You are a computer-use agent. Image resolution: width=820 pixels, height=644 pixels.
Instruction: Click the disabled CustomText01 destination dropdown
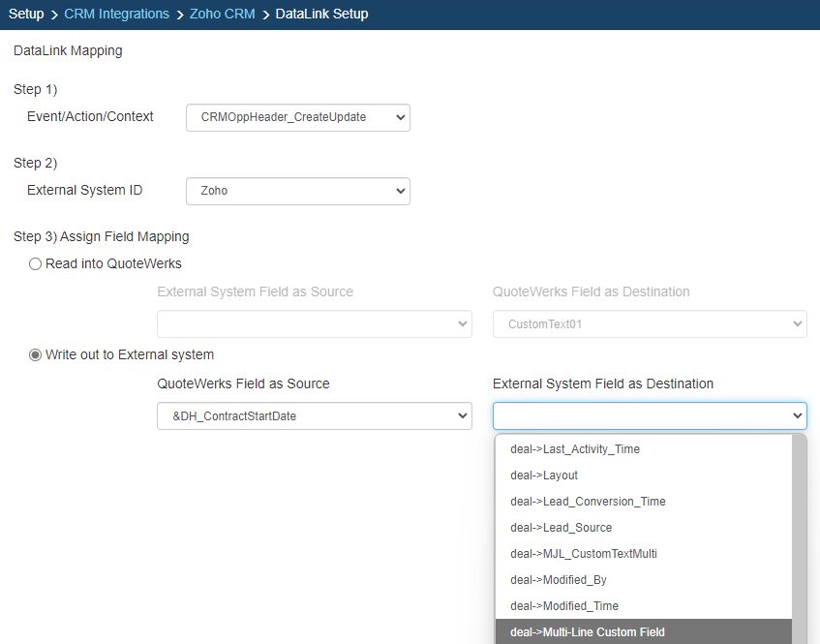[649, 324]
